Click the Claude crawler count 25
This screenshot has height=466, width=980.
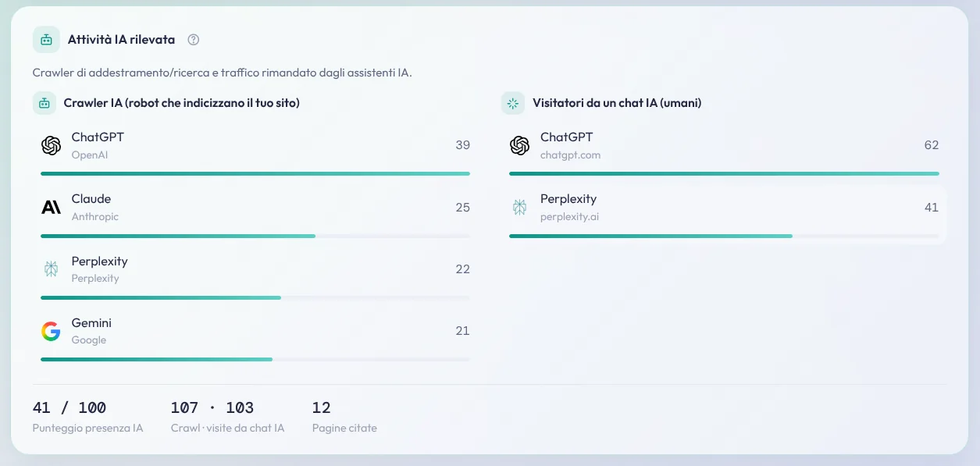point(463,207)
